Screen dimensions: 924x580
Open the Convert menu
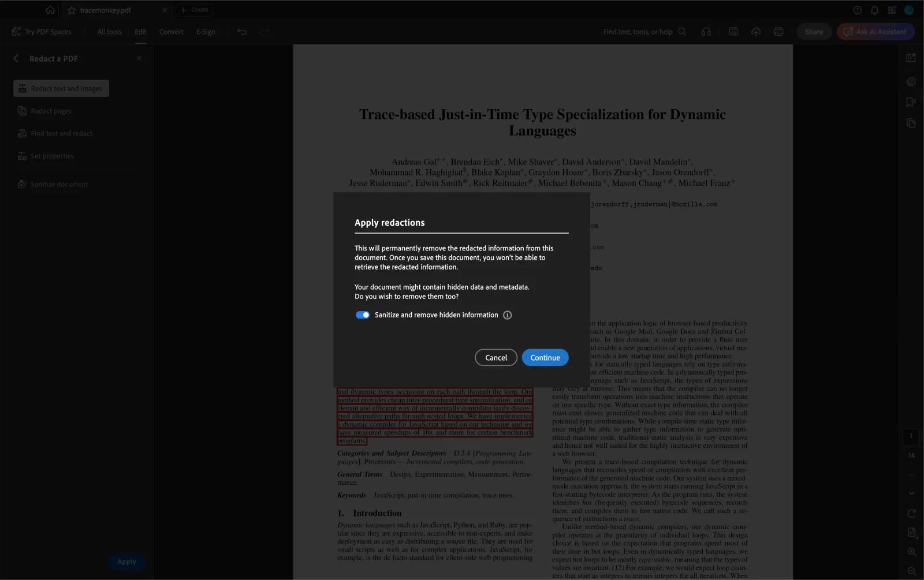(x=172, y=32)
